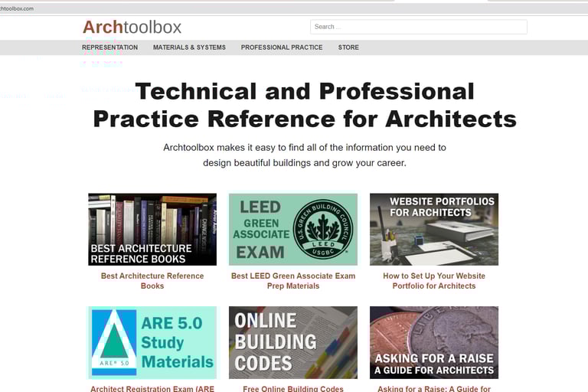Follow Asking for a Raise text link
588x392 pixels.
click(434, 389)
